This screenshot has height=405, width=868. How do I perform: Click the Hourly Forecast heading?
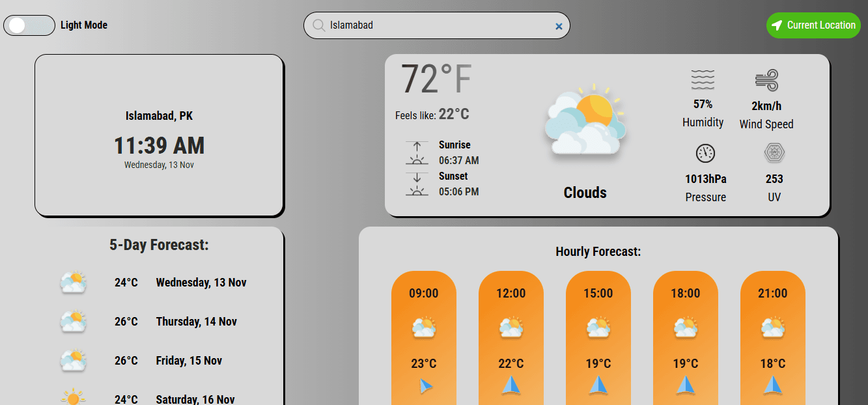click(x=598, y=251)
